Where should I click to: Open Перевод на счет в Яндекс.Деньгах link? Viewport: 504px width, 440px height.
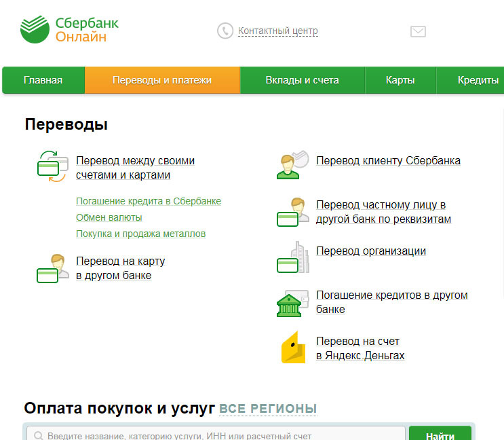click(x=360, y=348)
